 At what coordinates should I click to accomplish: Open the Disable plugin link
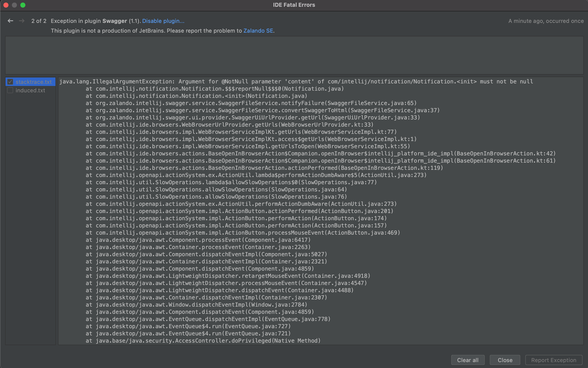[163, 21]
